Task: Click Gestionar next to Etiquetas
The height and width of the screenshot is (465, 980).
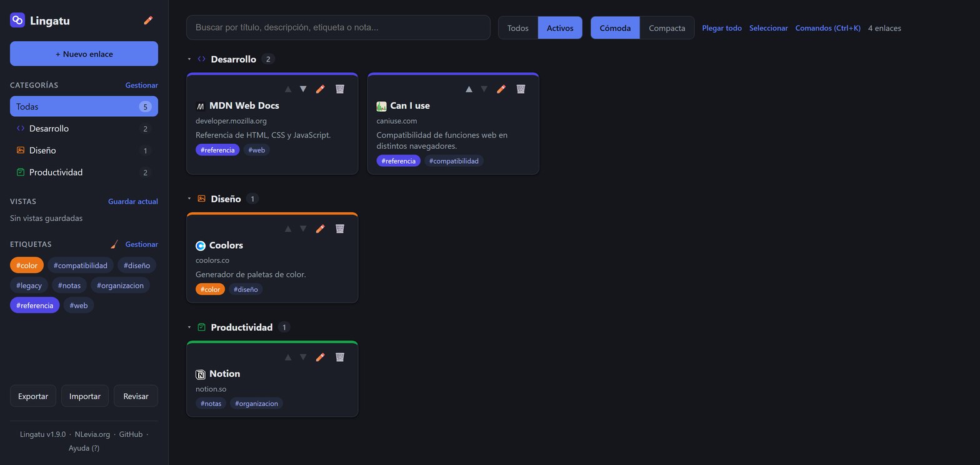Action: click(x=142, y=244)
